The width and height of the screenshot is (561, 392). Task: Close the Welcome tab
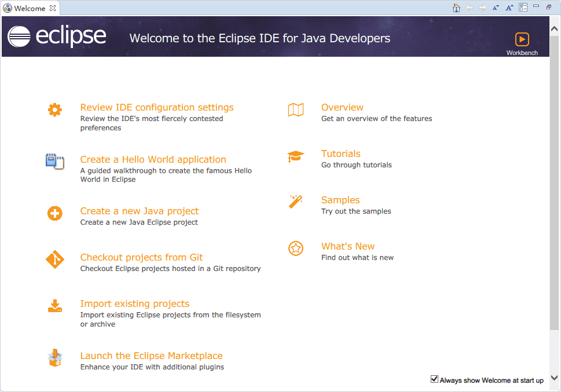coord(53,8)
